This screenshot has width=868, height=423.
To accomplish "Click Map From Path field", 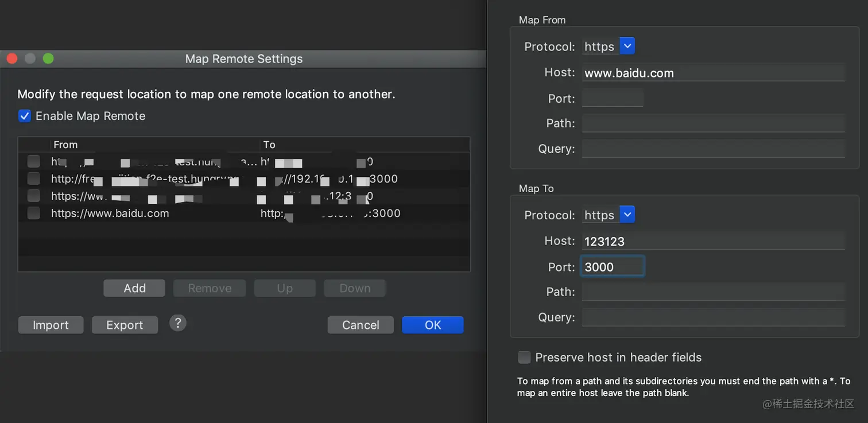I will [x=713, y=123].
